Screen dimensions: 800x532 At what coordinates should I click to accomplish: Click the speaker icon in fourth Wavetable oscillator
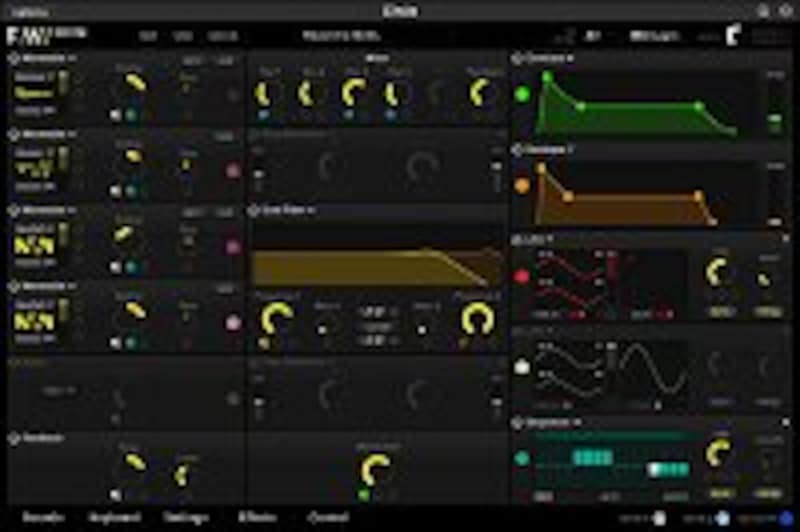(116, 343)
